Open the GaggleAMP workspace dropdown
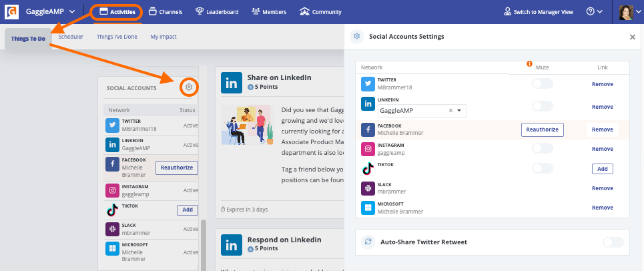Image resolution: width=644 pixels, height=271 pixels. click(x=50, y=12)
